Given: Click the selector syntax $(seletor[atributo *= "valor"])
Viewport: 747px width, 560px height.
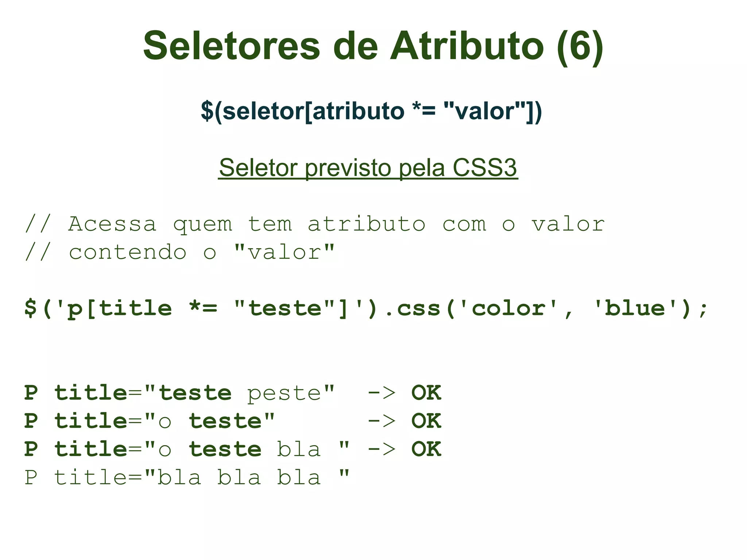Looking at the screenshot, I should (371, 111).
